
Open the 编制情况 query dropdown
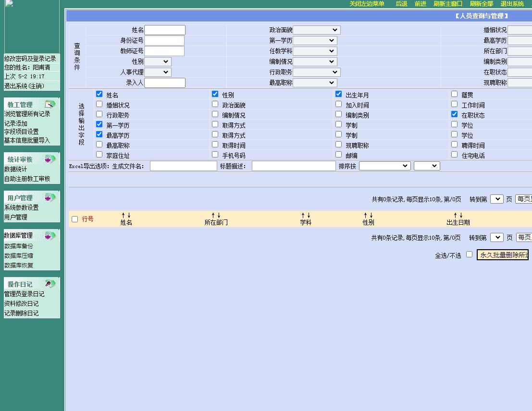(315, 61)
